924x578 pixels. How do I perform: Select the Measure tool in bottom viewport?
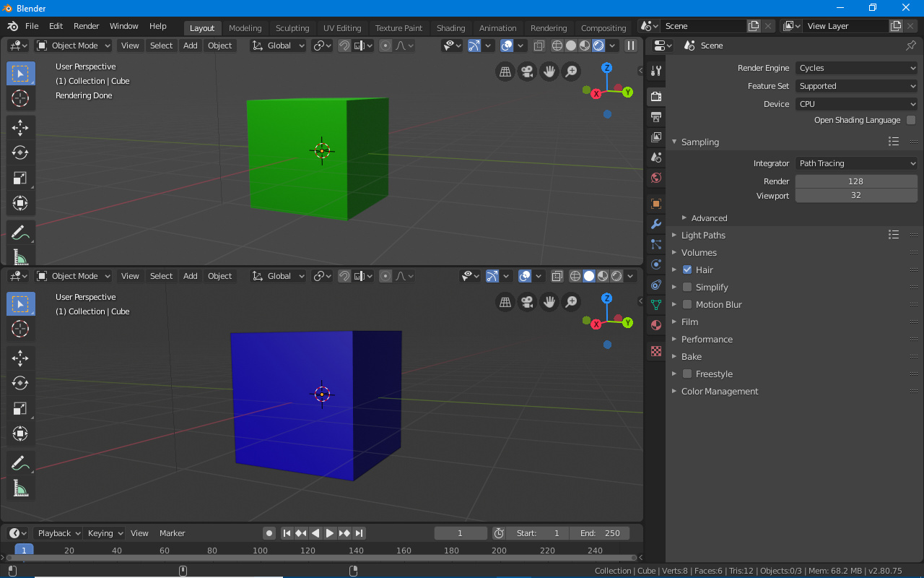click(20, 488)
